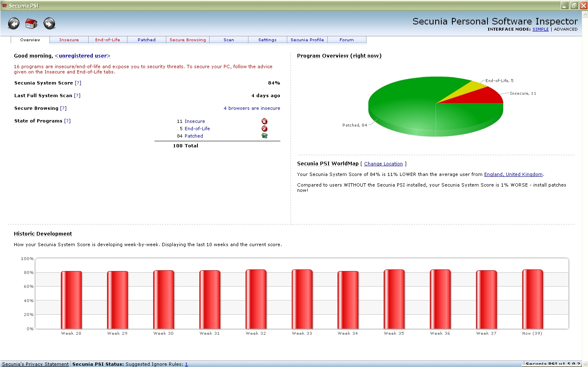Click the forward navigation arrow icon
The image size is (588, 367).
[x=49, y=24]
